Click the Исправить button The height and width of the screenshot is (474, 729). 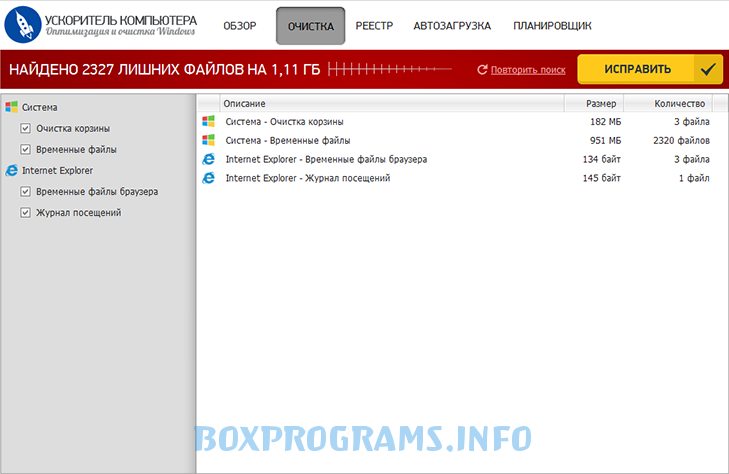point(650,69)
